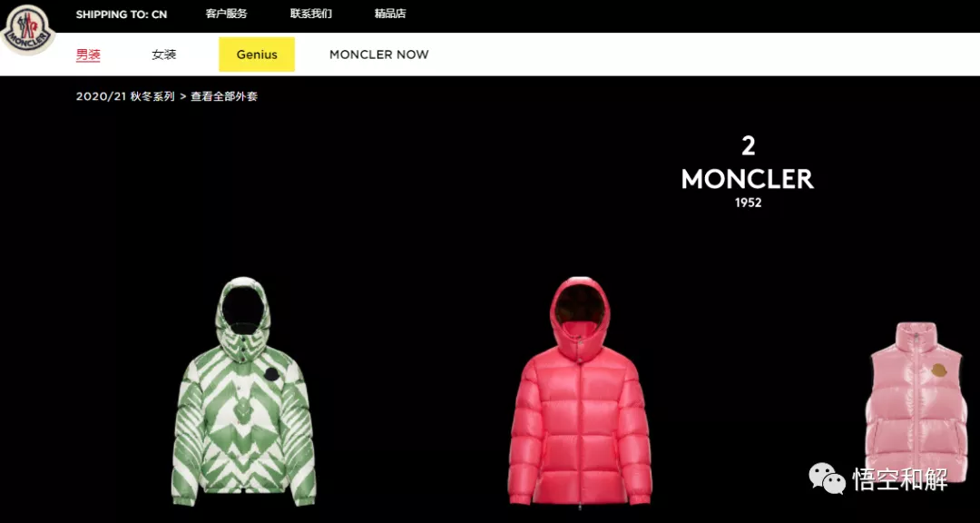980x523 pixels.
Task: Change the SHIPPING TO: CN region
Action: click(122, 15)
